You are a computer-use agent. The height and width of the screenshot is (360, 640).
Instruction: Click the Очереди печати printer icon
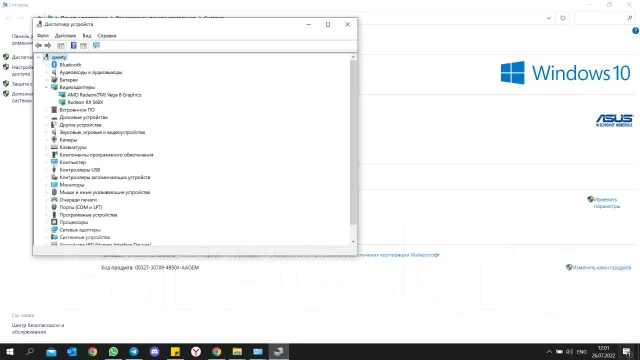pyautogui.click(x=54, y=200)
